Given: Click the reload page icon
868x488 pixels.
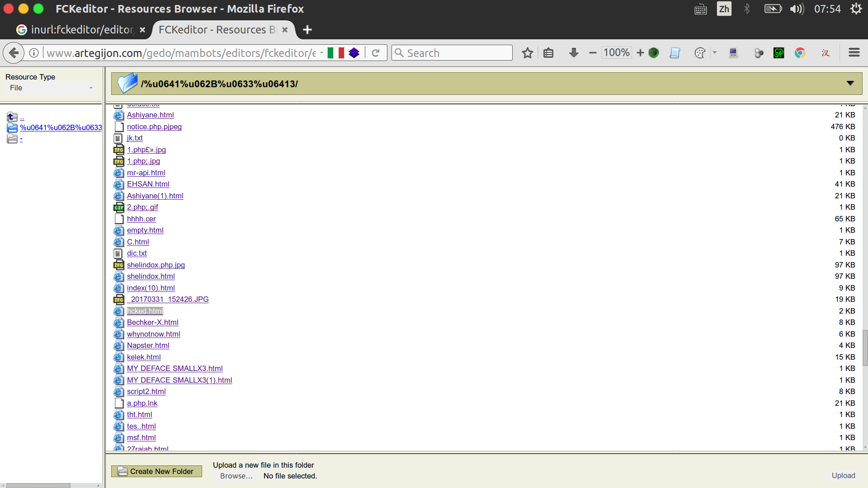Looking at the screenshot, I should [375, 53].
